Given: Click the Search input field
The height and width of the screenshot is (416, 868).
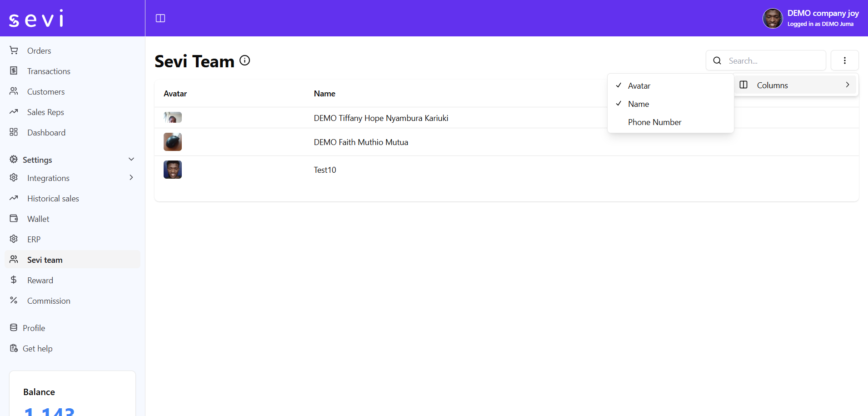Looking at the screenshot, I should tap(773, 60).
